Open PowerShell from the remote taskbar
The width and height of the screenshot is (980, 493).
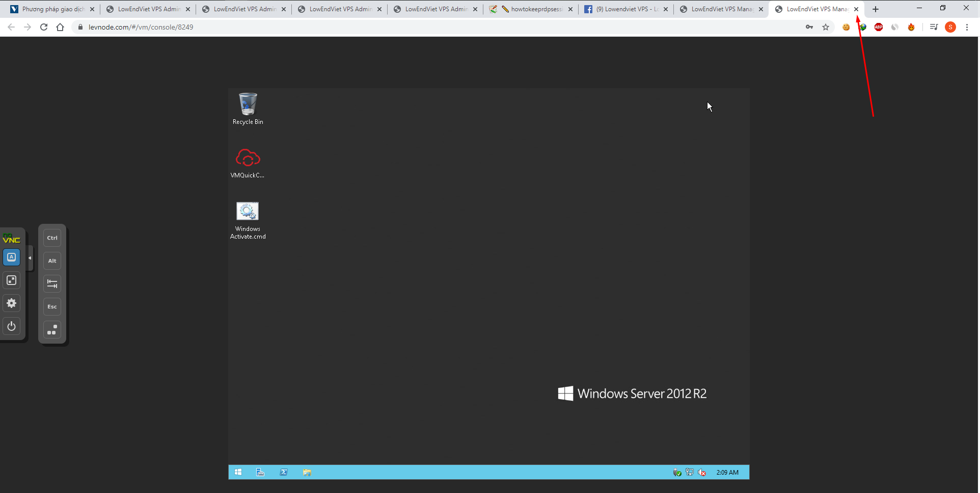(x=284, y=472)
